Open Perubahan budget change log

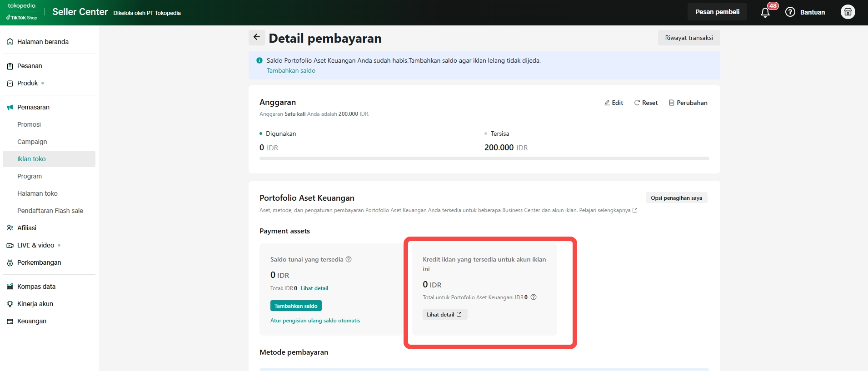[688, 103]
